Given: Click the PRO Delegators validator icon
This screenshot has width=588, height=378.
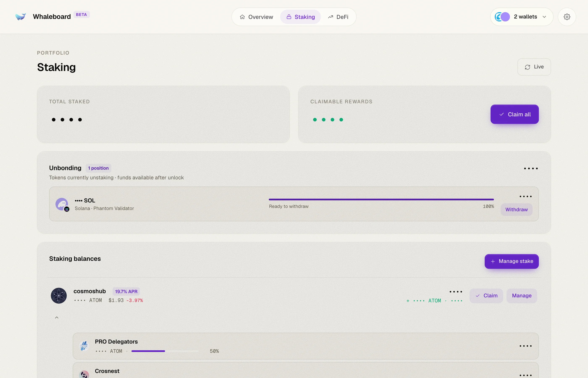Looking at the screenshot, I should click(84, 346).
